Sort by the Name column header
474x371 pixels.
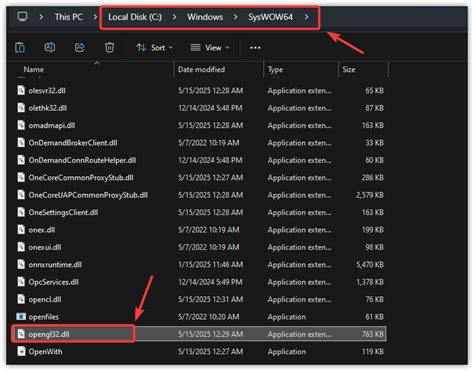pyautogui.click(x=34, y=69)
